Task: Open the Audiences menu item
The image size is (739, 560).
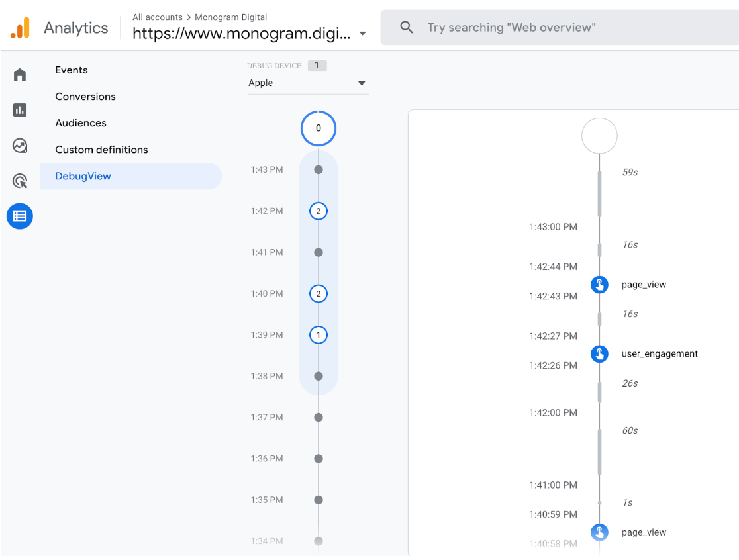Action: (81, 123)
